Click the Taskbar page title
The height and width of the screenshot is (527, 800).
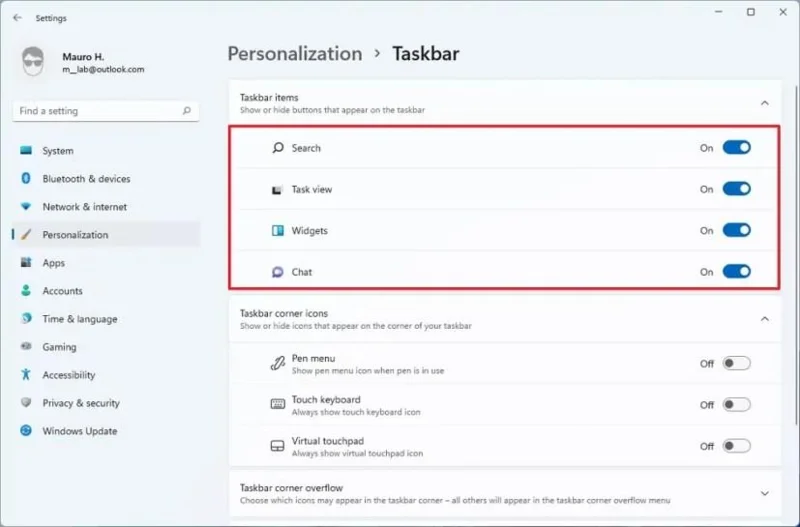pyautogui.click(x=426, y=54)
